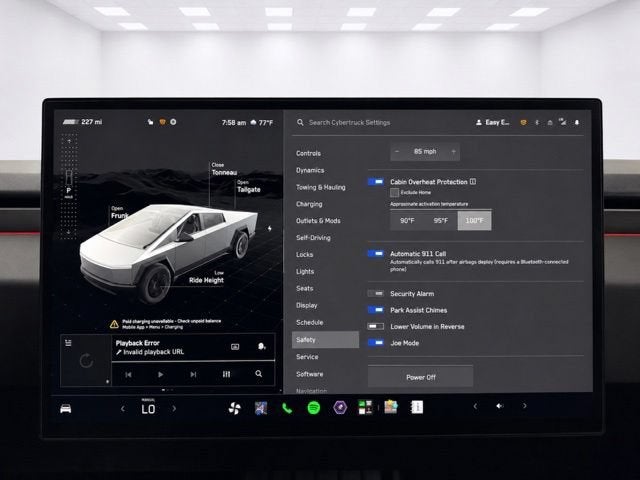Tap Open Frunk on truck view
The height and width of the screenshot is (480, 640).
(119, 213)
